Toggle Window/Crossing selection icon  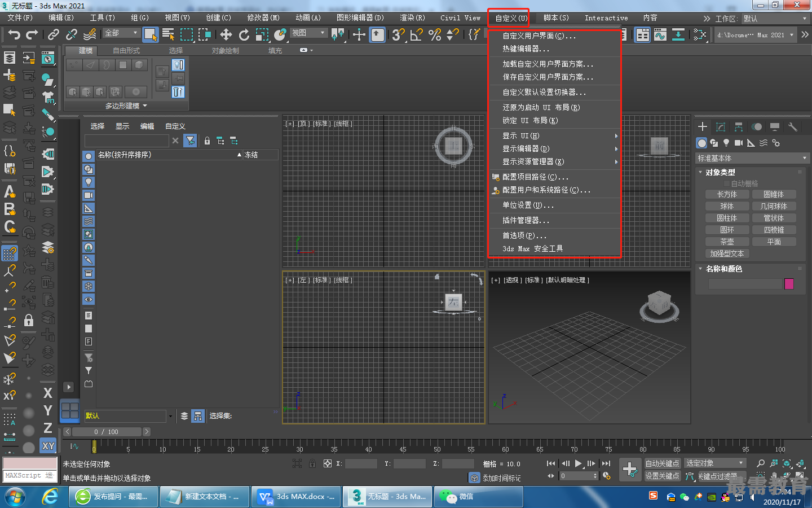(x=204, y=35)
